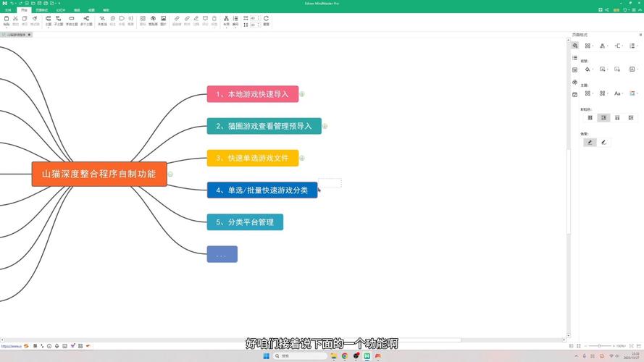Insert a Subtopic via ribbon icon
The width and height of the screenshot is (644, 362).
pos(59,19)
